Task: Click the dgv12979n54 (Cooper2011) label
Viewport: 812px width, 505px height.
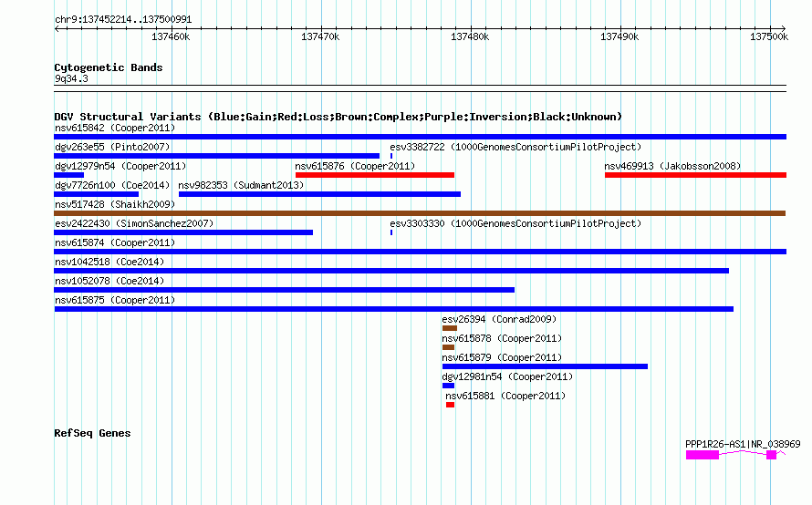Action: pyautogui.click(x=120, y=166)
